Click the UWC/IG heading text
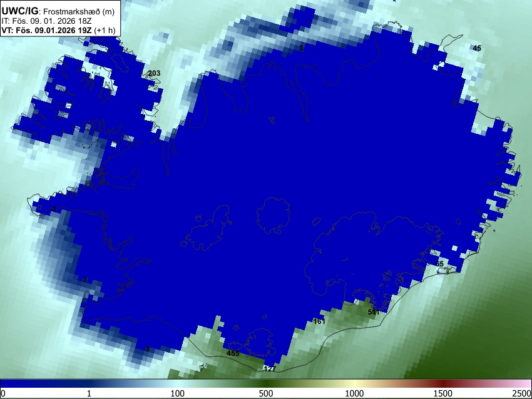This screenshot has width=532, height=399. click(20, 11)
